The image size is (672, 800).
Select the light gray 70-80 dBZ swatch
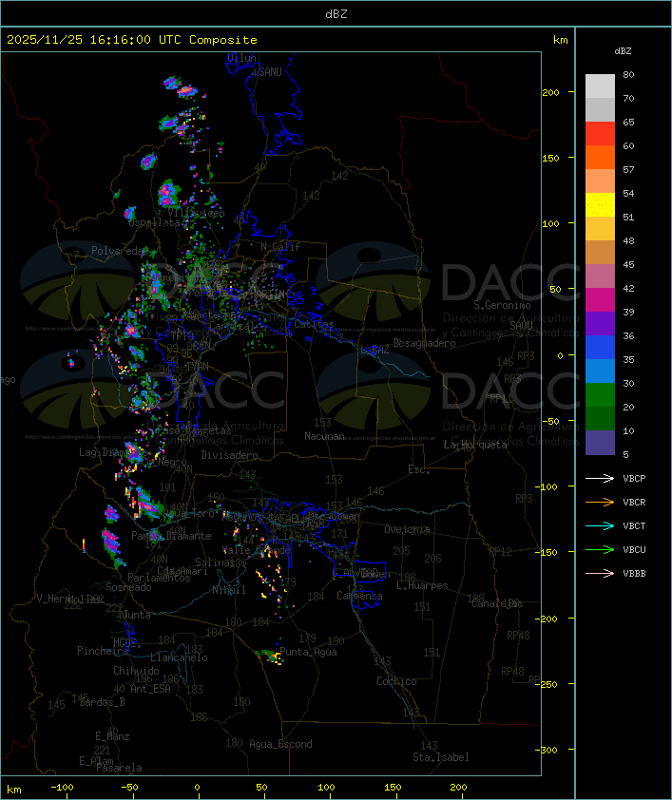tap(600, 86)
